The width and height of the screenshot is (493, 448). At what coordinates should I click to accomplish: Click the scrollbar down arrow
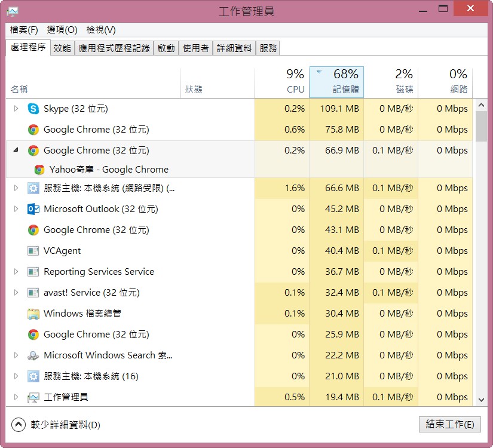(x=481, y=400)
